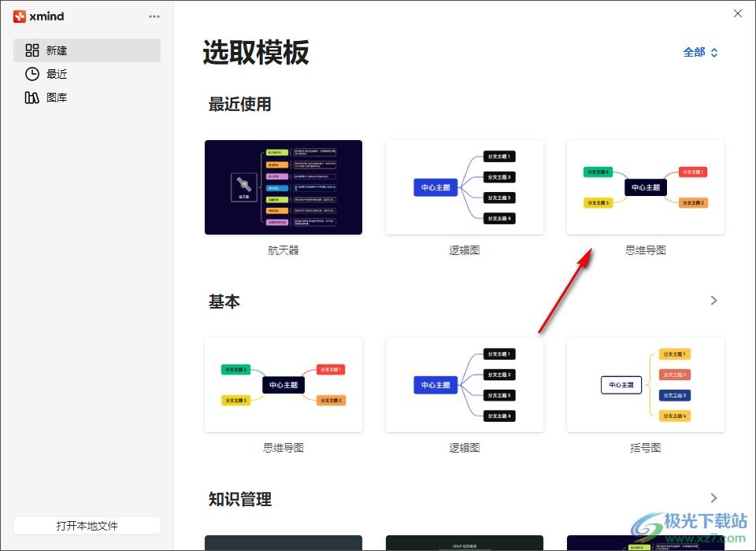Click the 新建 grid icon
The width and height of the screenshot is (756, 551).
(x=32, y=50)
